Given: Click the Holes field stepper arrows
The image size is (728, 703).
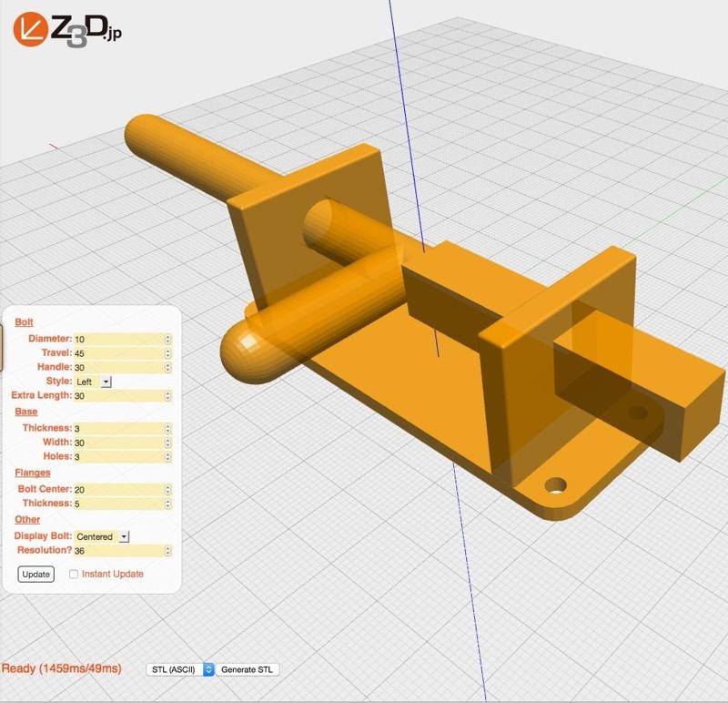Looking at the screenshot, I should [167, 457].
